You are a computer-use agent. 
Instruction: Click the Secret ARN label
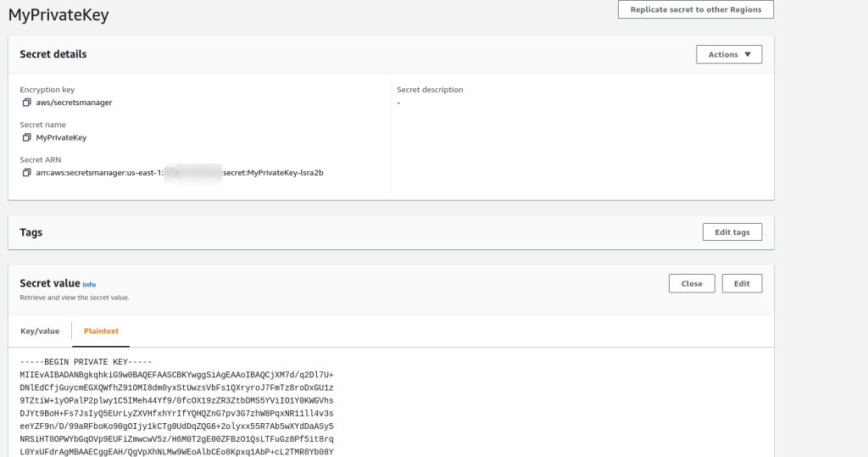point(41,159)
